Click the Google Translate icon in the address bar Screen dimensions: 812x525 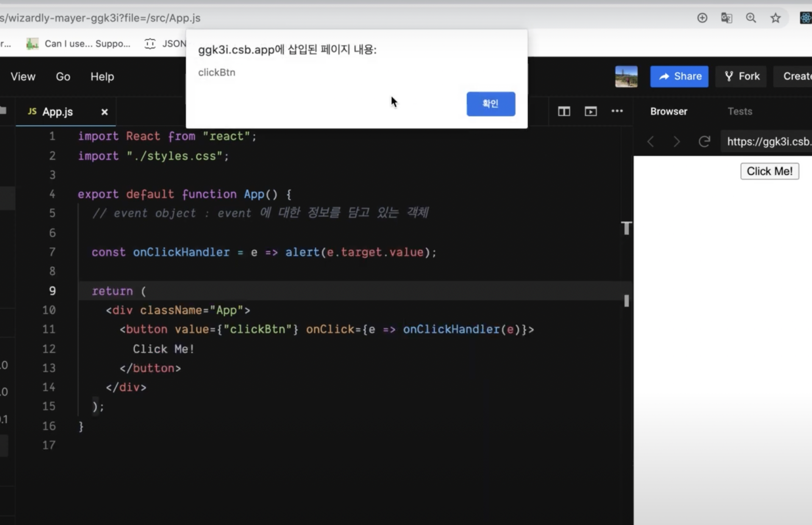726,18
